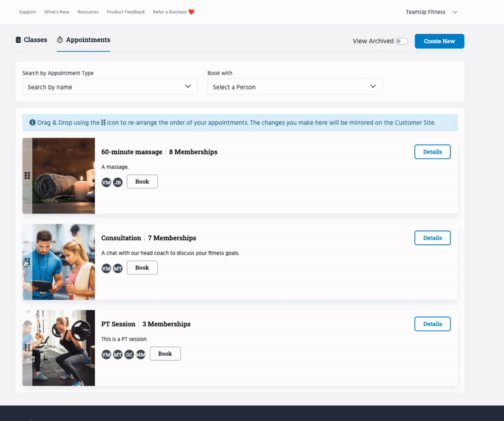Screen dimensions: 504x421
Task: Expand the Select a Person dropdown
Action: 295,87
